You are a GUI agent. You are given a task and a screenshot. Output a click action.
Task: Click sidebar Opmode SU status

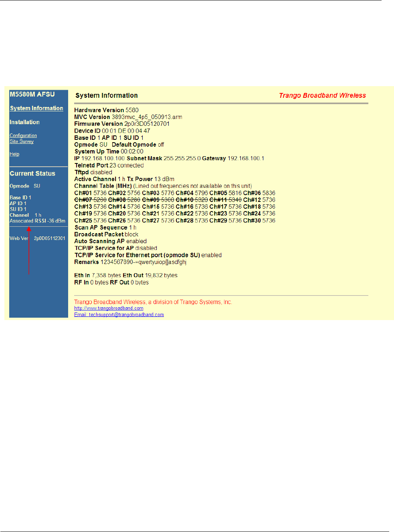coord(25,186)
